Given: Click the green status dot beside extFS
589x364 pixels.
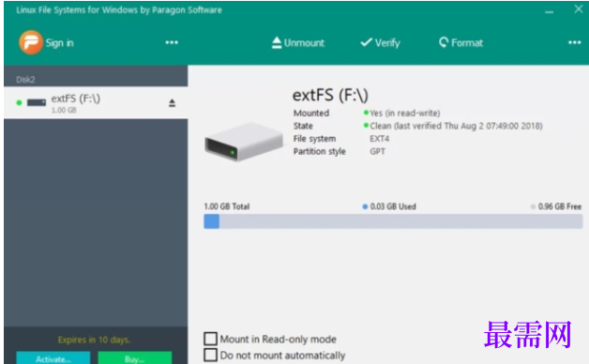Looking at the screenshot, I should point(19,102).
